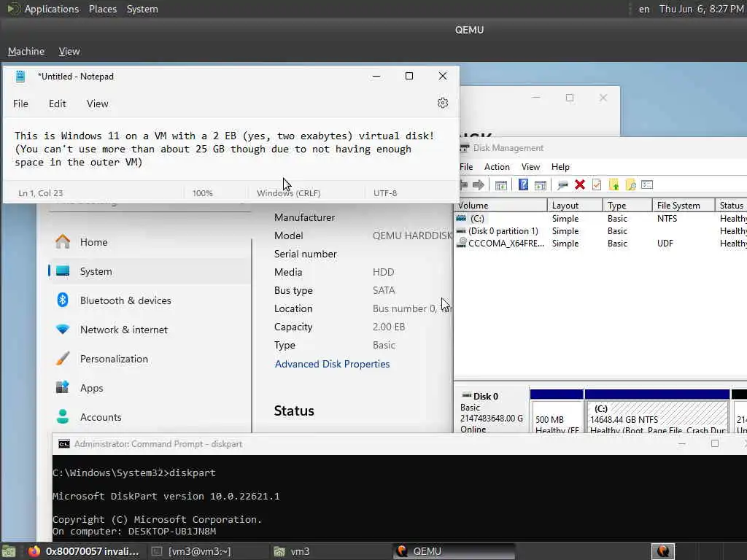This screenshot has height=560, width=747.
Task: Click the Apps icon in Settings sidebar
Action: point(63,387)
